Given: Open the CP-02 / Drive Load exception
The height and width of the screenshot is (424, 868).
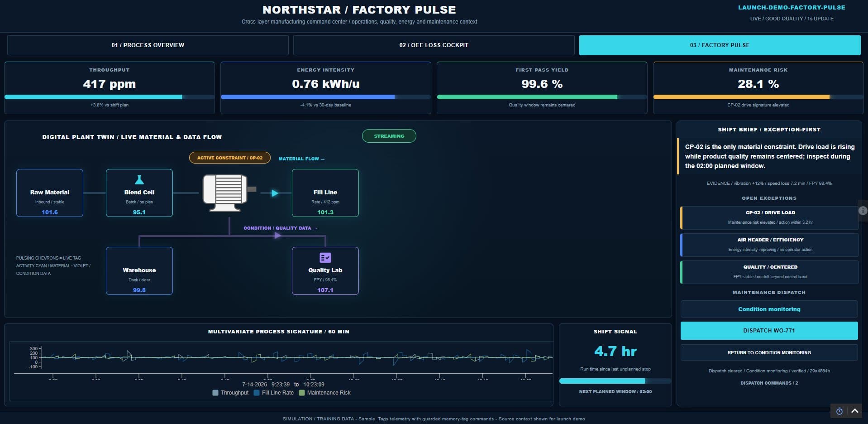Looking at the screenshot, I should 769,217.
